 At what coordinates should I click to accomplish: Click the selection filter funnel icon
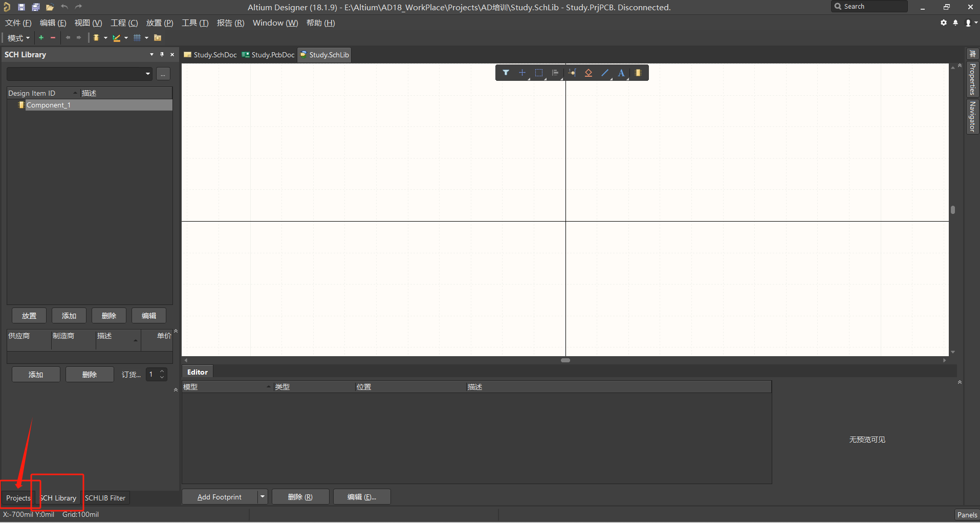(506, 73)
